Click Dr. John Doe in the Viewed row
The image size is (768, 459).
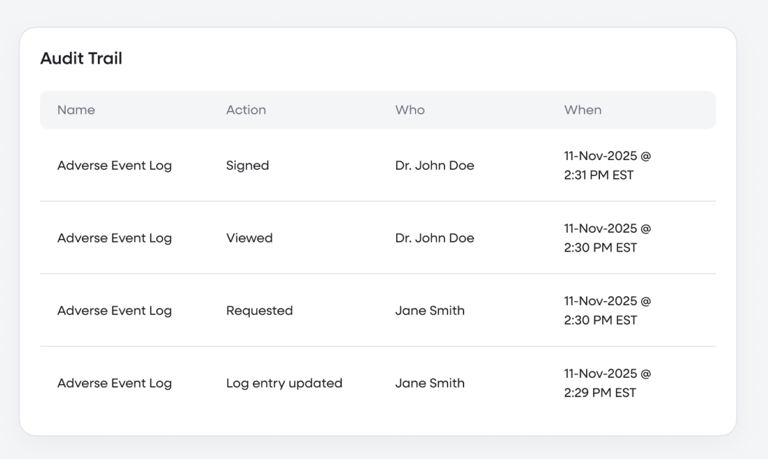[x=434, y=238]
